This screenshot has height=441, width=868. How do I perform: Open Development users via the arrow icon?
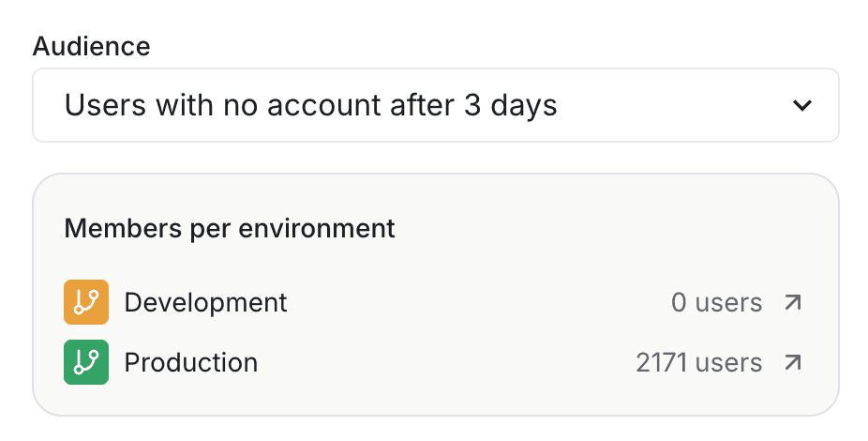(x=793, y=303)
